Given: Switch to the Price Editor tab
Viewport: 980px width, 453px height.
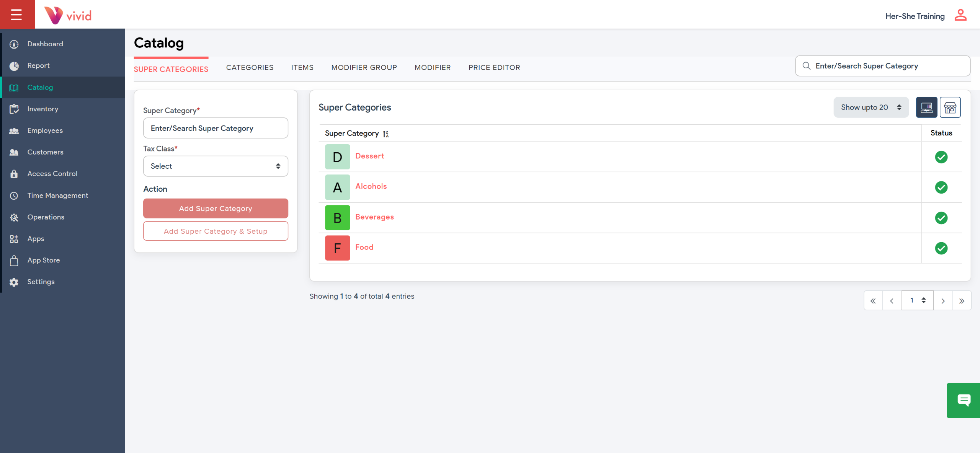Looking at the screenshot, I should click(494, 68).
